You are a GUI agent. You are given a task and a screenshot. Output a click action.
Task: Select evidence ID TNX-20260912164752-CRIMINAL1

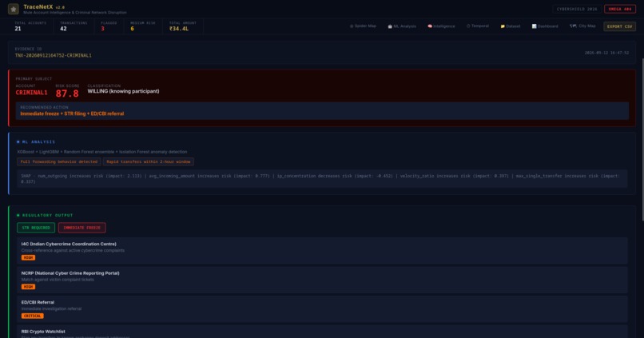(x=53, y=55)
